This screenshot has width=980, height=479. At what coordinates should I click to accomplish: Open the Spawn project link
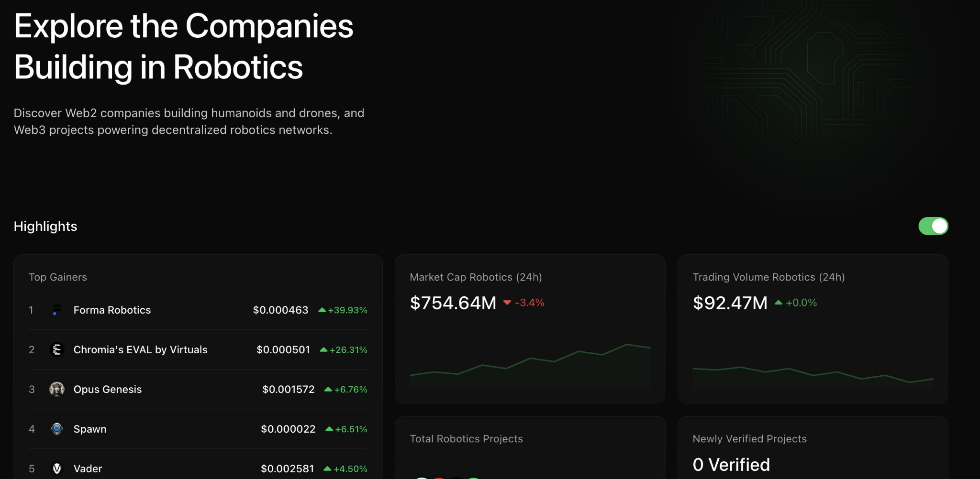point(90,429)
